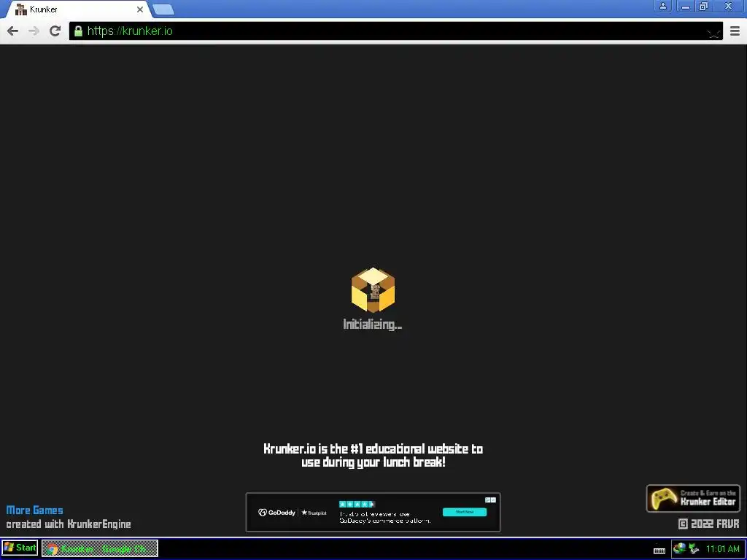This screenshot has height=560, width=747.
Task: Go back using the browser back arrow
Action: click(x=13, y=31)
